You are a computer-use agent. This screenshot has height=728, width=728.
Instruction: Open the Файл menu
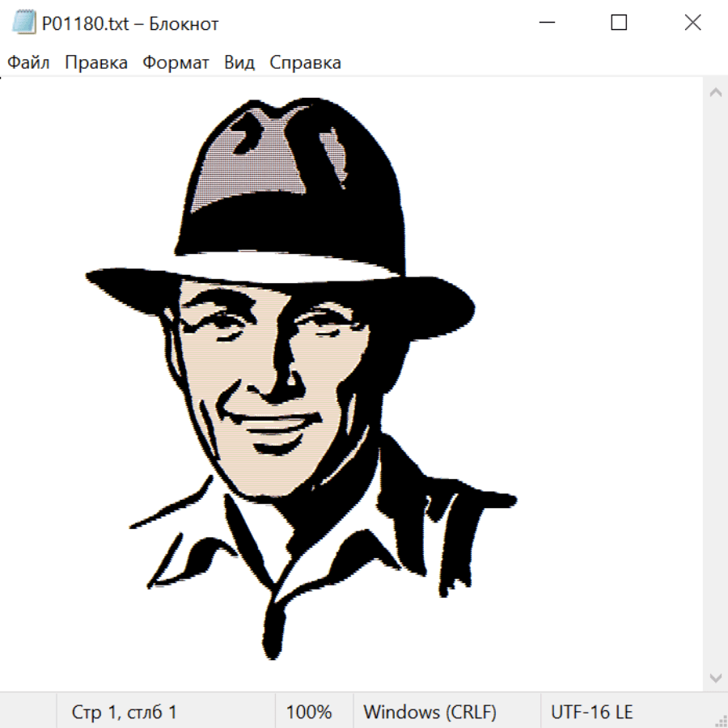coord(28,63)
